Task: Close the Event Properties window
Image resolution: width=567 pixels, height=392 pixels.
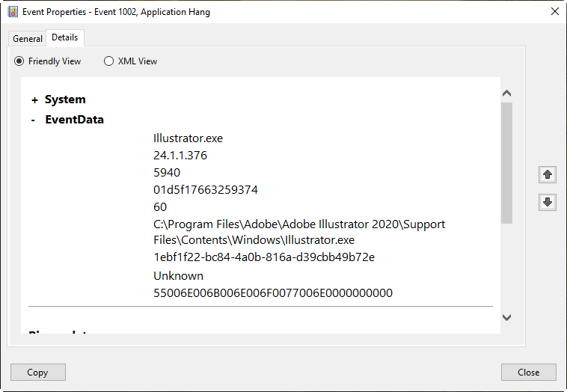Action: click(555, 11)
